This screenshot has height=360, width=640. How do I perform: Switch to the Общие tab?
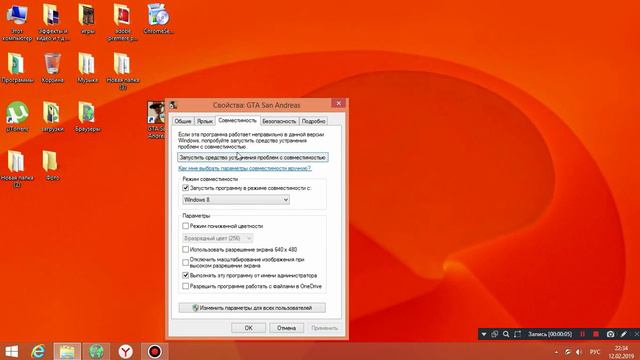click(182, 121)
